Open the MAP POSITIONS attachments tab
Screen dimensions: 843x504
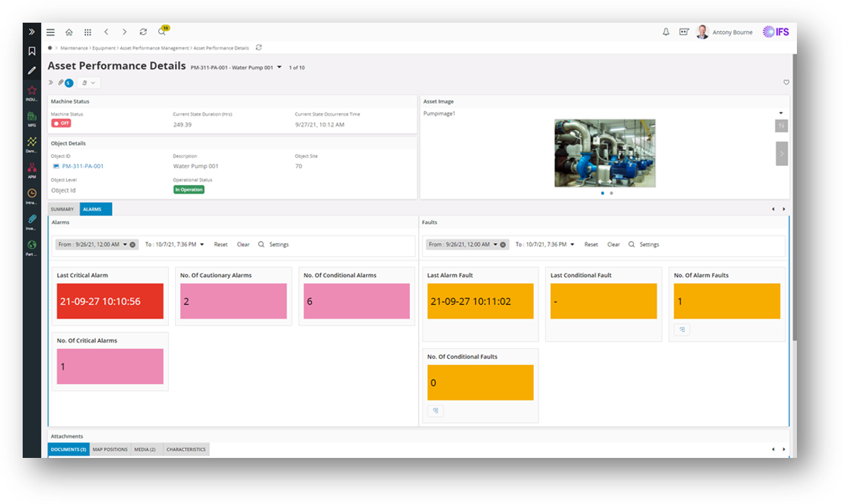(110, 449)
